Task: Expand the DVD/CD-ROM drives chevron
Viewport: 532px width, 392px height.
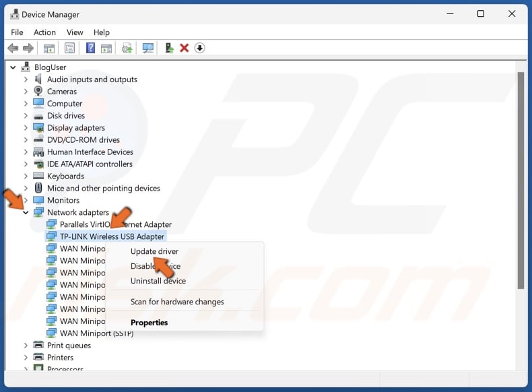Action: (26, 140)
